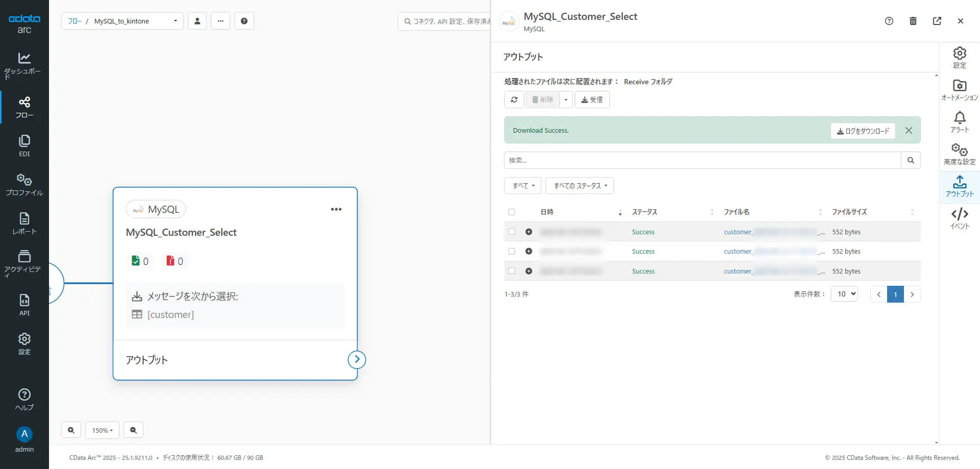Expand details of first output row
This screenshot has height=469, width=980.
click(x=529, y=232)
